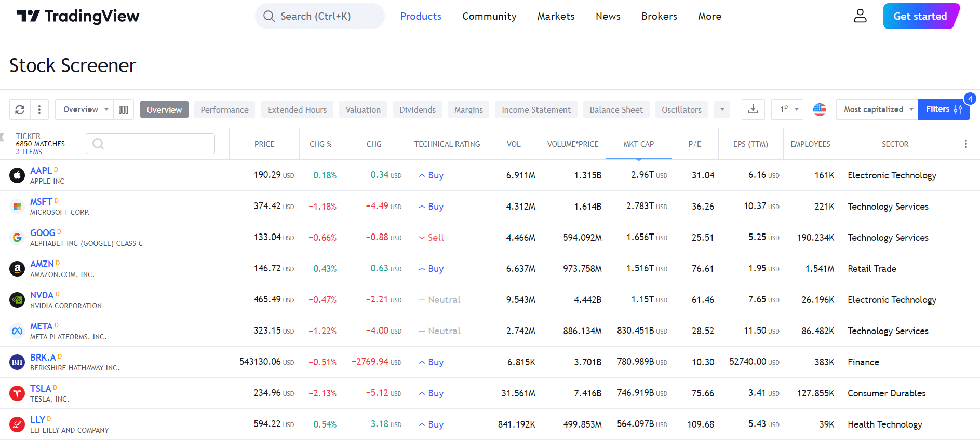Image resolution: width=980 pixels, height=440 pixels.
Task: Switch to Oscillators tab
Action: (681, 109)
